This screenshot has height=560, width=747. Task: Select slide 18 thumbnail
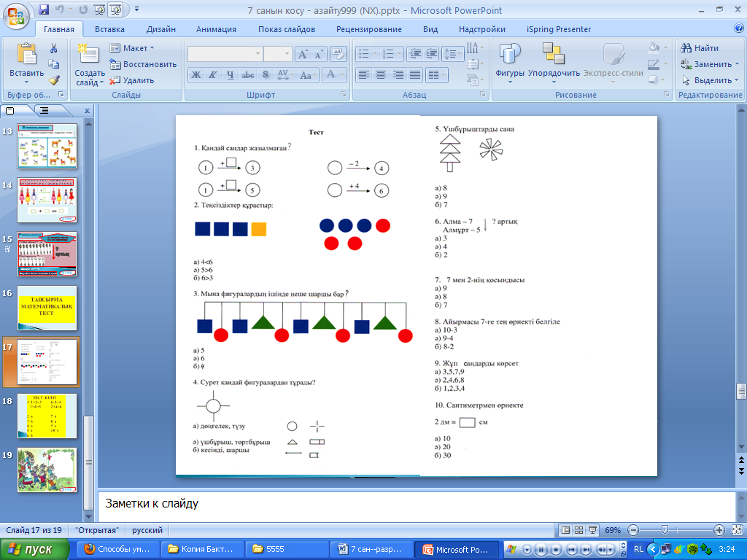pyautogui.click(x=47, y=416)
